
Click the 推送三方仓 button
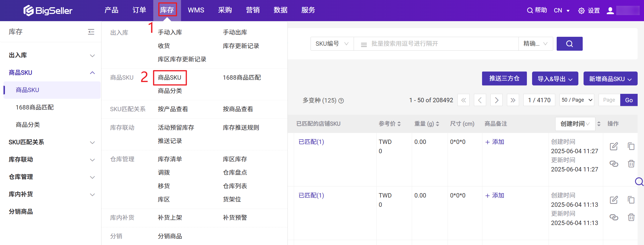pos(504,78)
